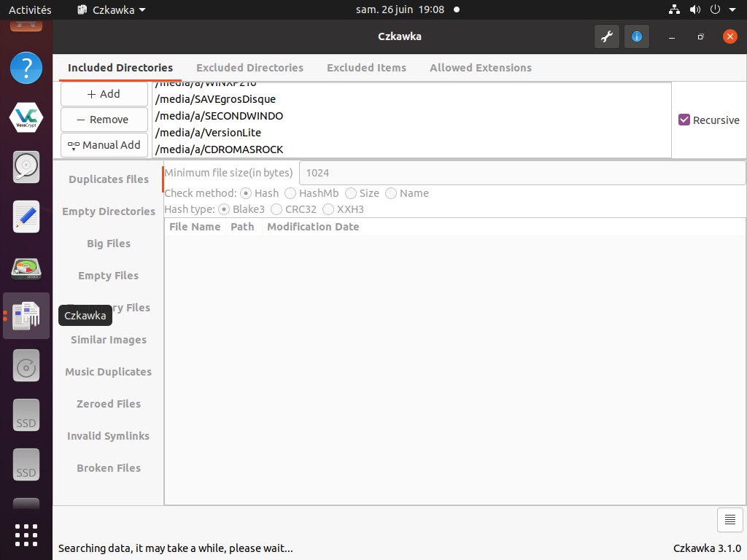Open the volume tray icon

tap(695, 9)
